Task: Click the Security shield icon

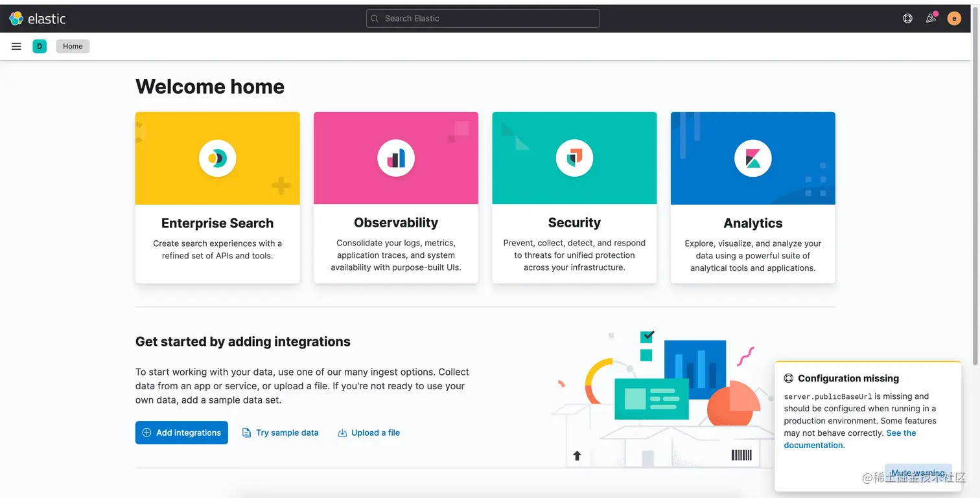Action: click(x=574, y=158)
